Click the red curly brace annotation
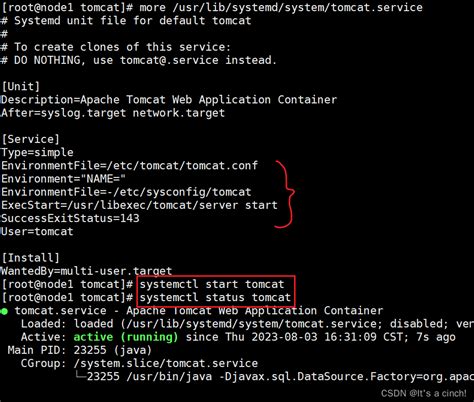 tap(284, 194)
